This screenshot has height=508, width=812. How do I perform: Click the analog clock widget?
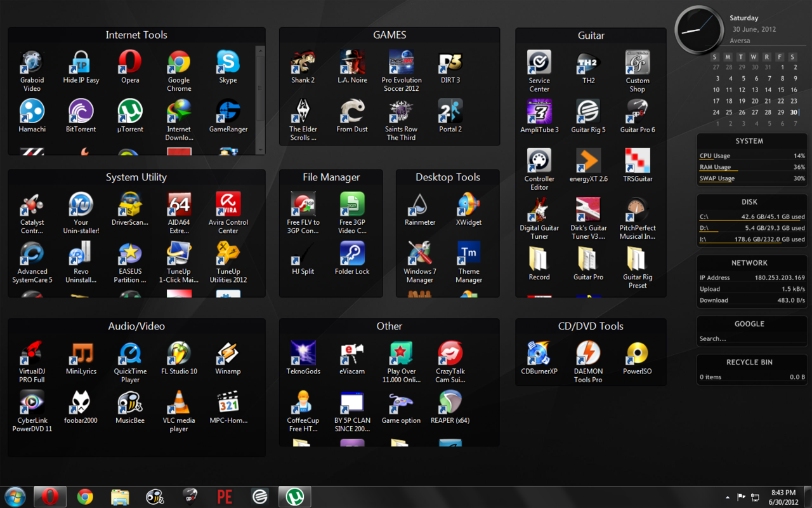pos(699,30)
